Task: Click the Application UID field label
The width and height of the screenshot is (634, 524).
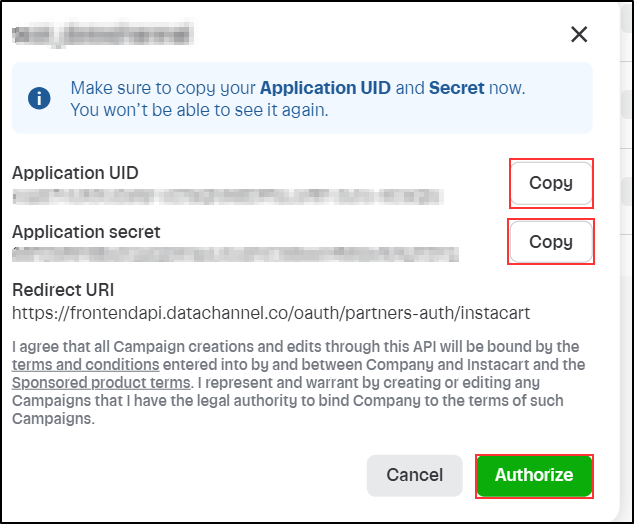Action: coord(75,173)
